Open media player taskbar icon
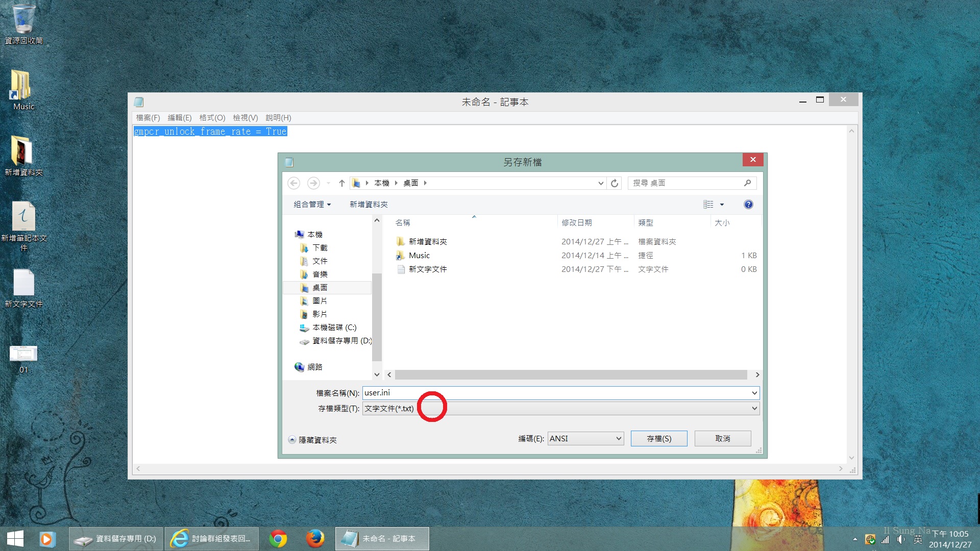The height and width of the screenshot is (551, 980). (x=47, y=539)
